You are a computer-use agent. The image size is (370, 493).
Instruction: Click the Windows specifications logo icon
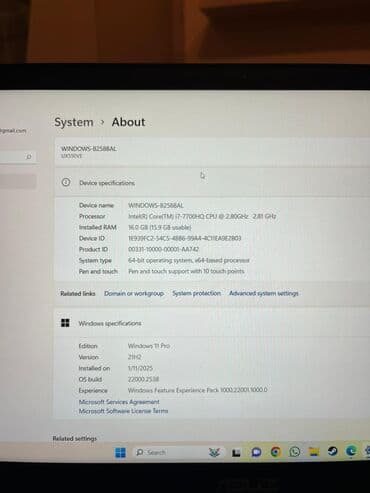click(x=65, y=323)
